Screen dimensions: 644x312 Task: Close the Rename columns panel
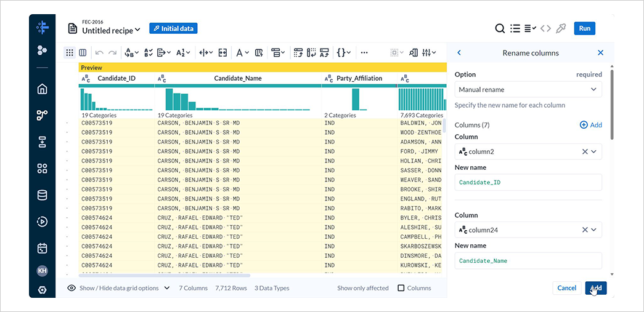(x=600, y=53)
